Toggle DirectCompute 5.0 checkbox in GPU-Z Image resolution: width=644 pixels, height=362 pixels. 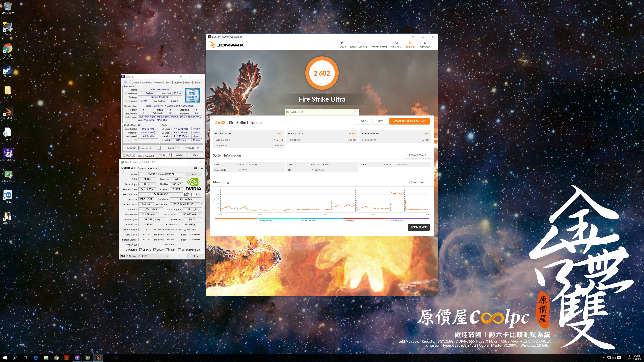click(x=179, y=250)
